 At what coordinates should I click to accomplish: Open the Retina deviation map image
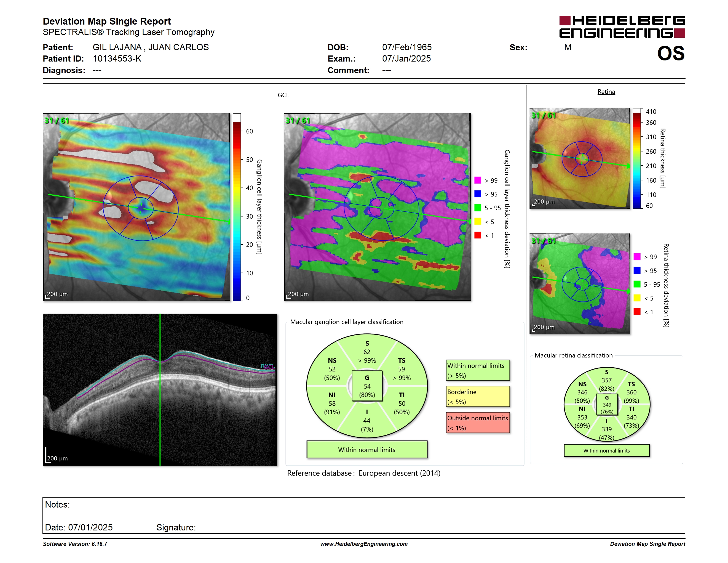tap(580, 284)
